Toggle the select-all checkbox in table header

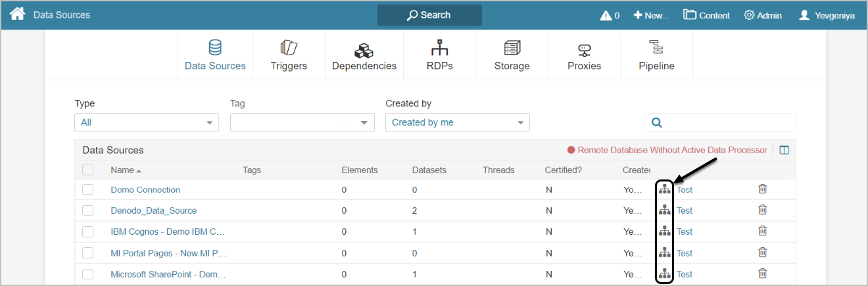pyautogui.click(x=88, y=170)
